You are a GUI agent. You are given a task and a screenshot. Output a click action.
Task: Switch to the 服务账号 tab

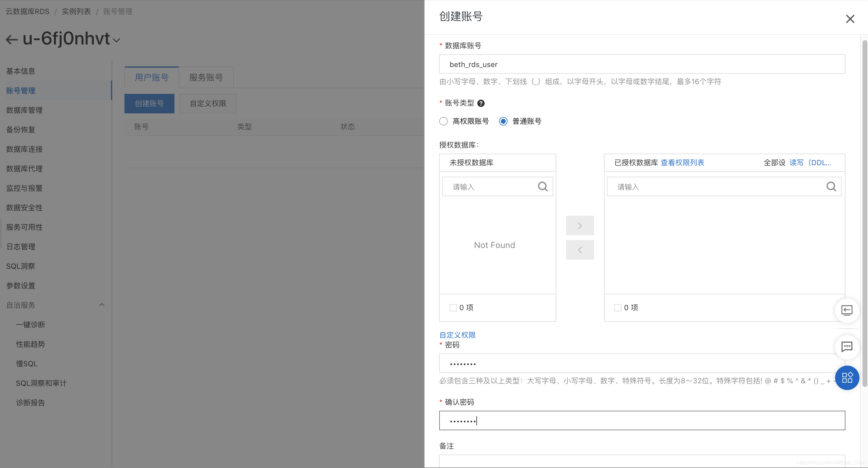click(206, 77)
